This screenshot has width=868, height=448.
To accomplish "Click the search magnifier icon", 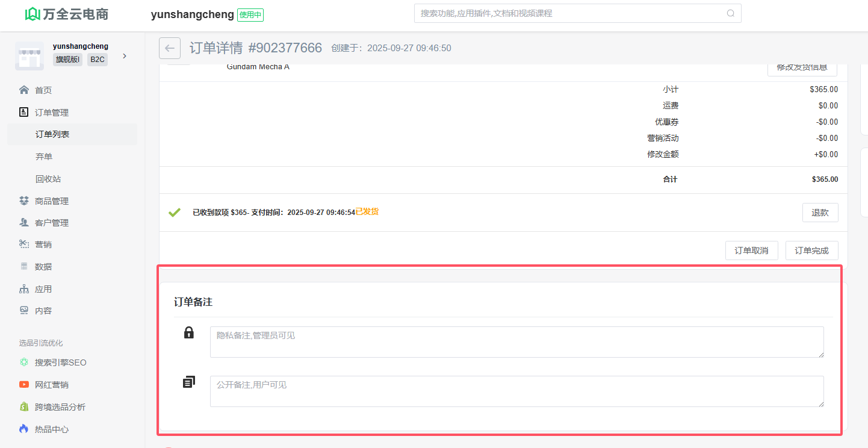I will pyautogui.click(x=730, y=13).
